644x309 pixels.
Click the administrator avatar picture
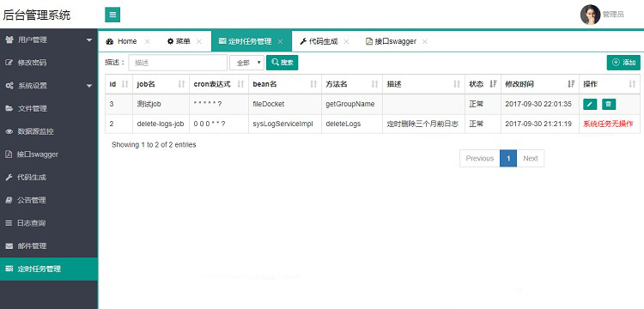(590, 15)
